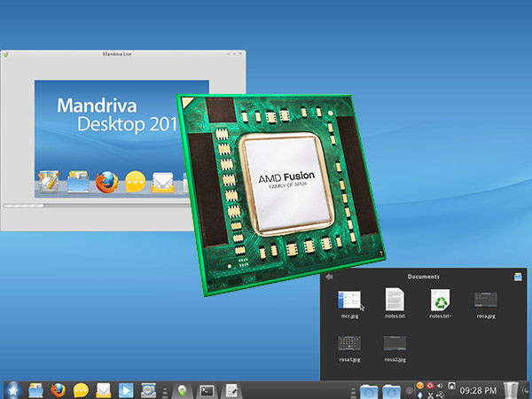Image resolution: width=532 pixels, height=399 pixels.
Task: Select the notes.txt~ backup file
Action: tap(441, 301)
